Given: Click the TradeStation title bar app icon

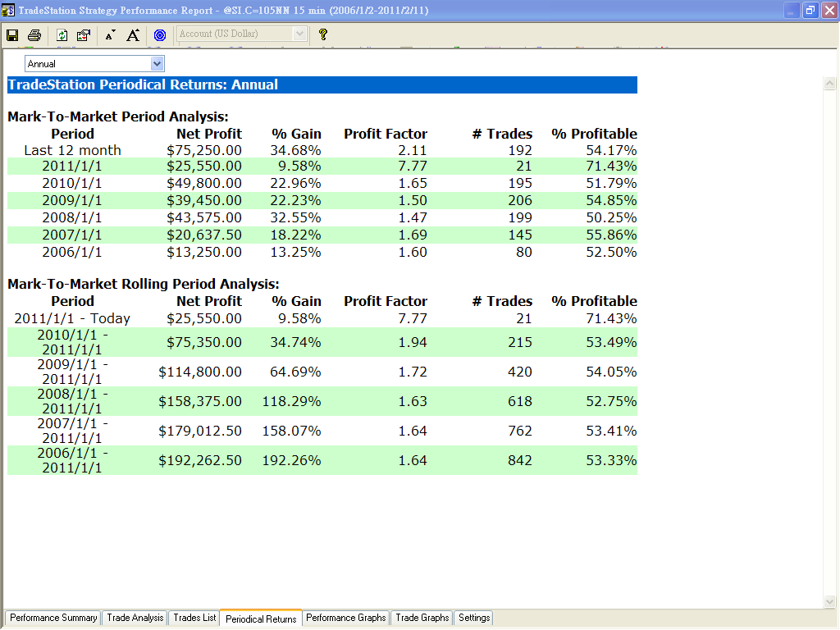Looking at the screenshot, I should 8,10.
